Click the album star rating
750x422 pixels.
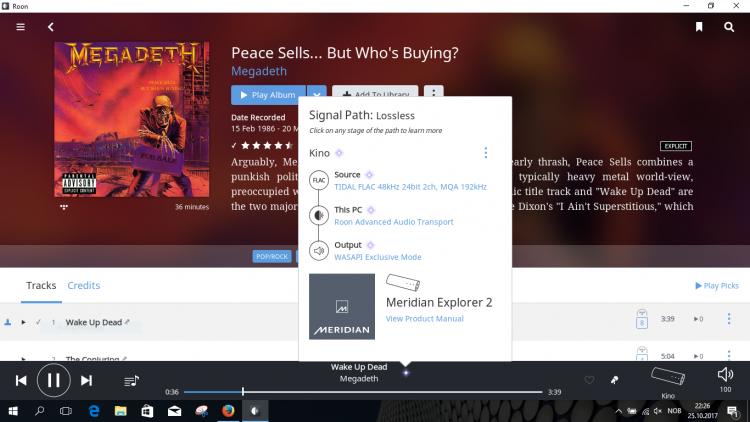267,145
